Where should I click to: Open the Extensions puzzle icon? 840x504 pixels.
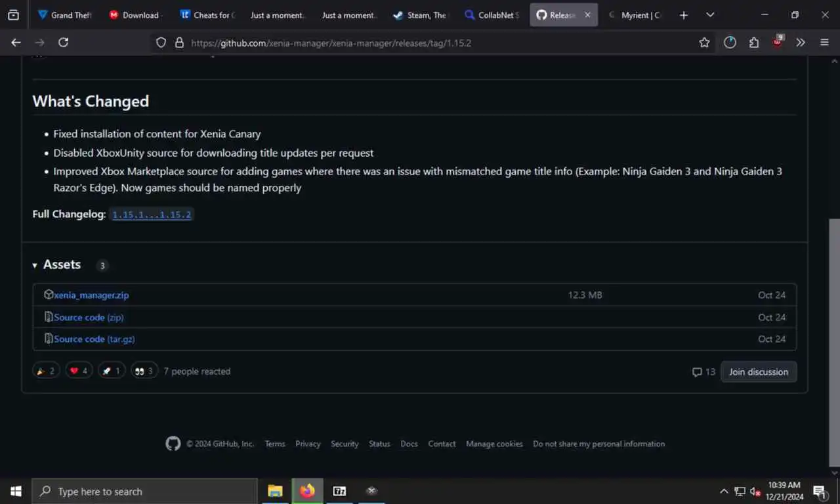click(753, 43)
